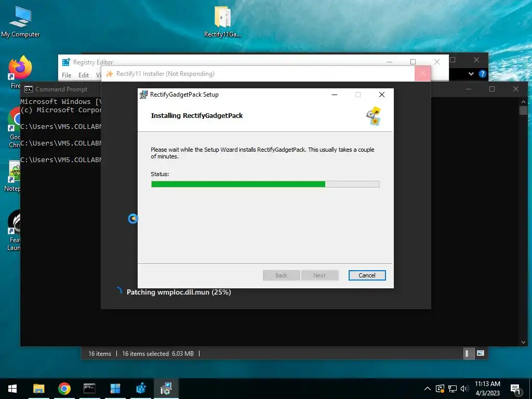Click the disabled Back button

tap(281, 275)
